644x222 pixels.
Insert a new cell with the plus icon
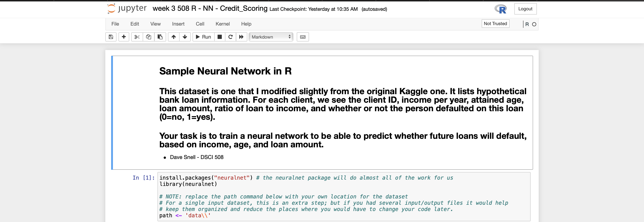coord(124,37)
